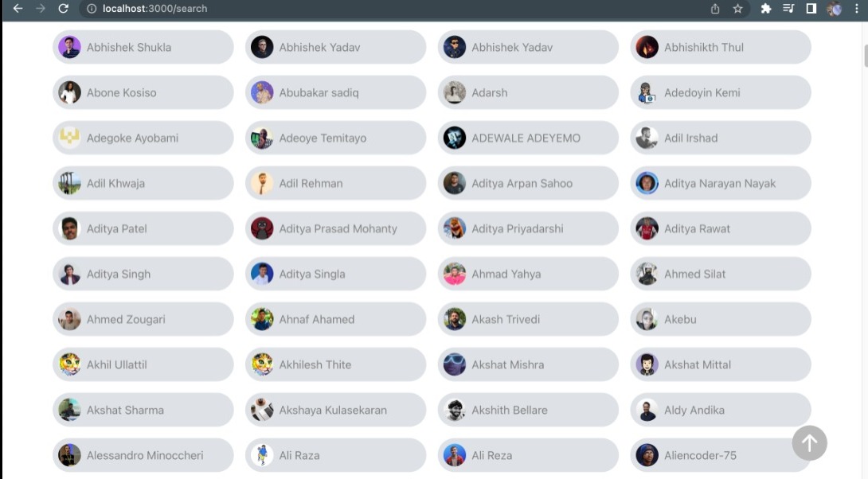
Task: Click the Aliencoder-75 avatar icon
Action: coord(647,455)
